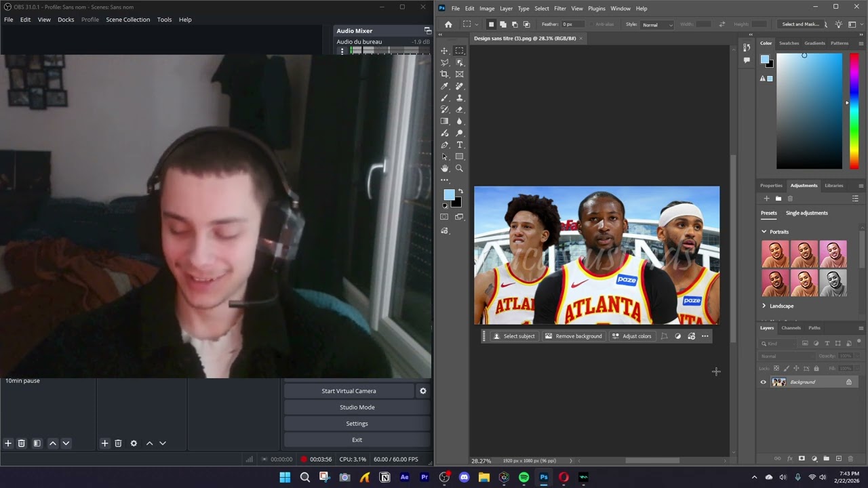Toggle the pixel layer filter in Layers

point(805,344)
